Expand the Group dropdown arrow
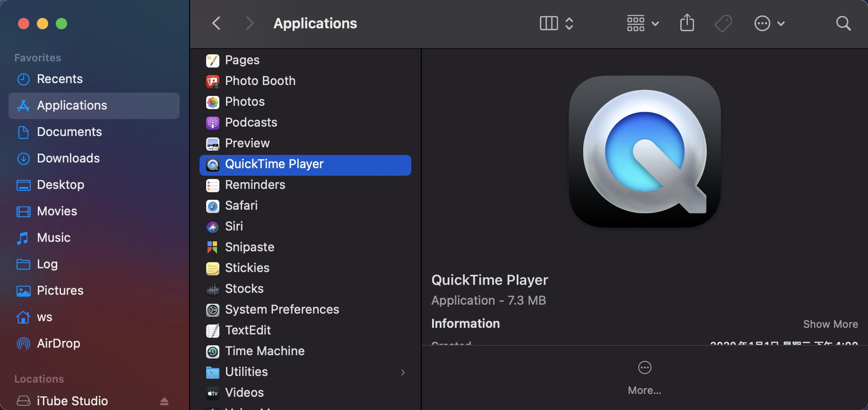868x410 pixels. click(x=655, y=24)
